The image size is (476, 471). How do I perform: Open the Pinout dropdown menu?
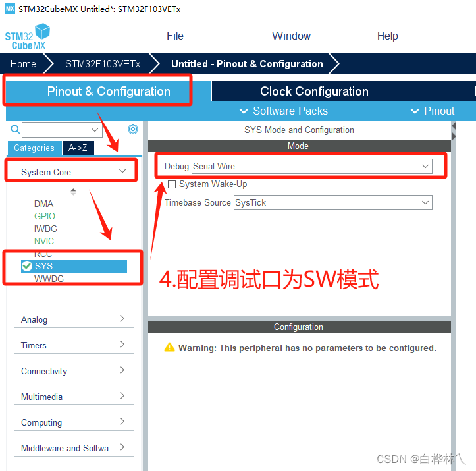click(433, 111)
